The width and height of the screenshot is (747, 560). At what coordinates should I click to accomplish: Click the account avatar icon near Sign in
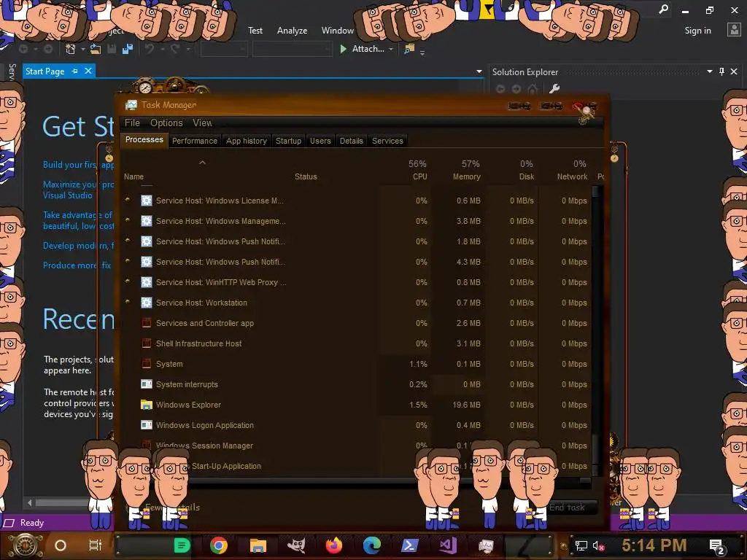tap(734, 30)
